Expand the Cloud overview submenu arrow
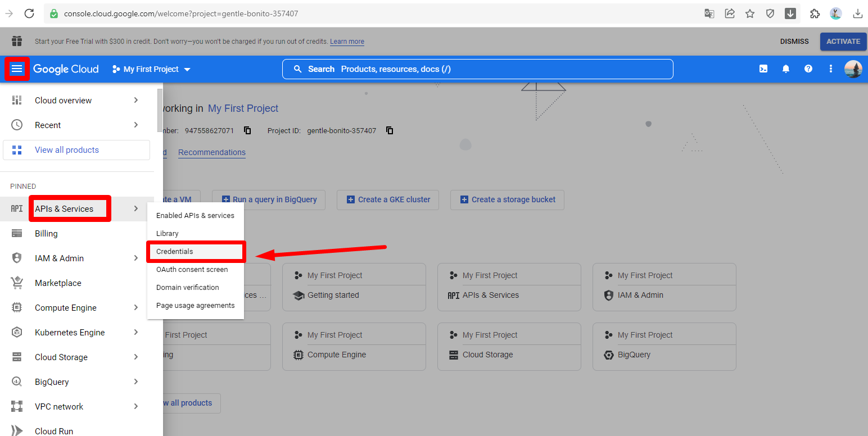The width and height of the screenshot is (868, 436). tap(136, 100)
